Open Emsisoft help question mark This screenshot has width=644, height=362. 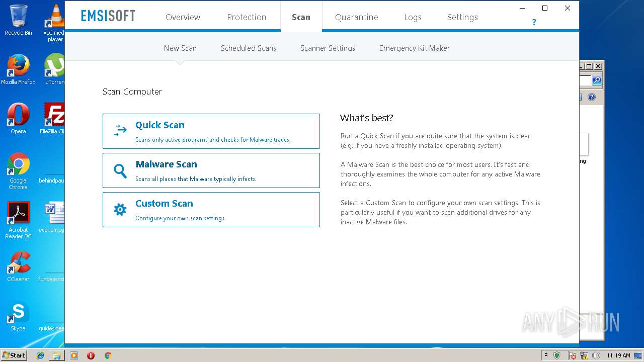coord(534,22)
